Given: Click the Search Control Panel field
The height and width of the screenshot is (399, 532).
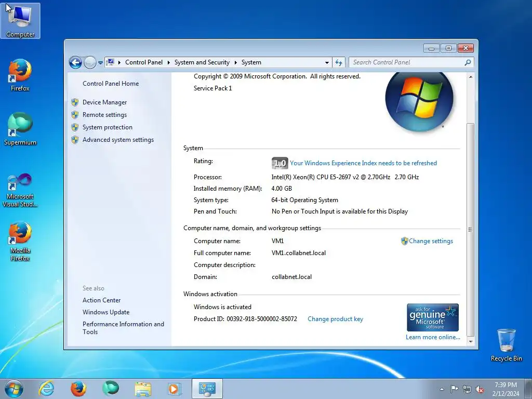Looking at the screenshot, I should coord(407,62).
